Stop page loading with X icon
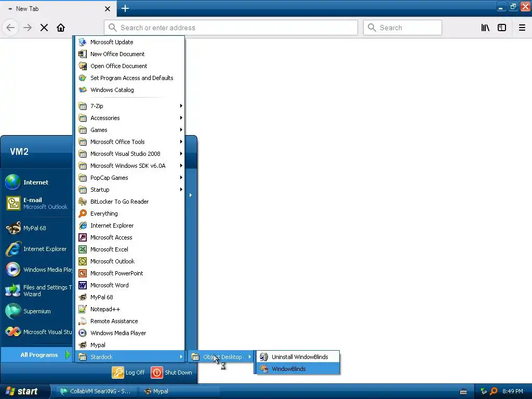 [x=44, y=28]
